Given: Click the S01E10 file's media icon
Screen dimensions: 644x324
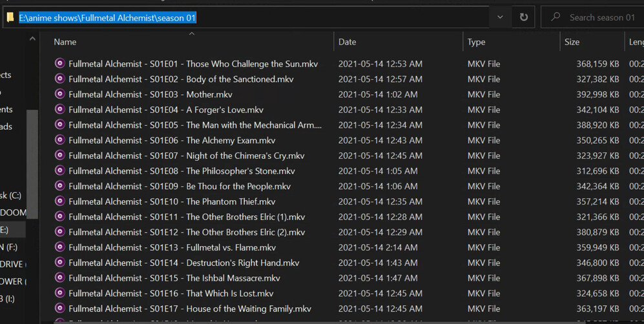Looking at the screenshot, I should pyautogui.click(x=60, y=201).
